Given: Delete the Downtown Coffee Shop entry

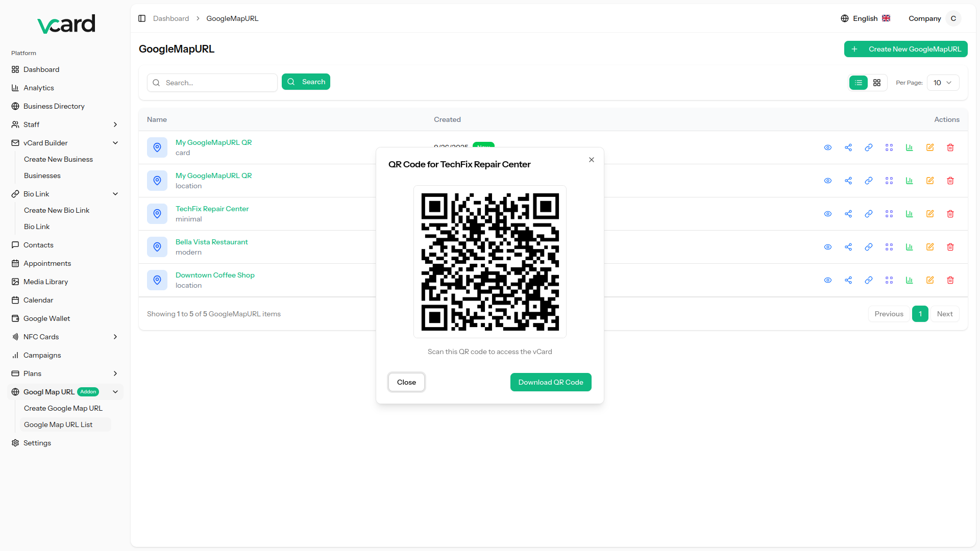Looking at the screenshot, I should tap(950, 280).
